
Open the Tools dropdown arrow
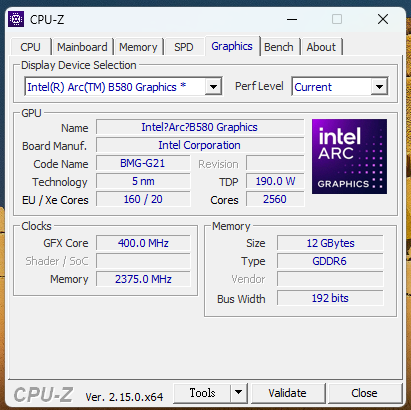[x=238, y=392]
